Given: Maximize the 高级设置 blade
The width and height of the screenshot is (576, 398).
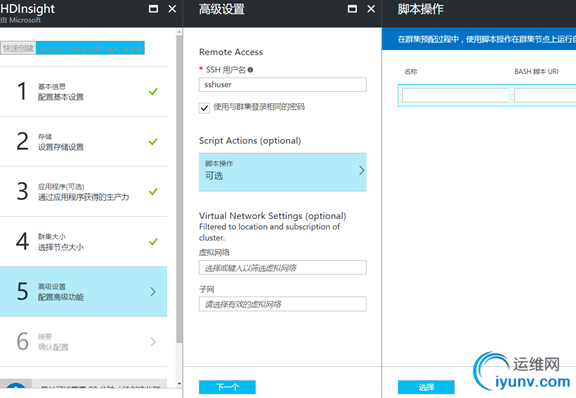Looking at the screenshot, I should pos(352,9).
